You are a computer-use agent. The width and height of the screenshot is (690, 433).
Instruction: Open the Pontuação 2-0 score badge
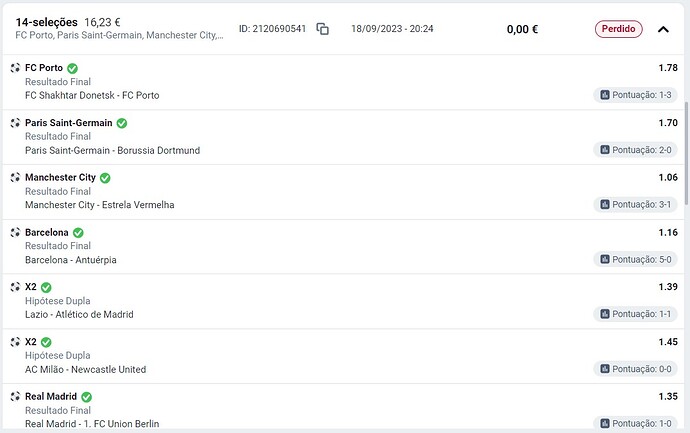click(635, 150)
